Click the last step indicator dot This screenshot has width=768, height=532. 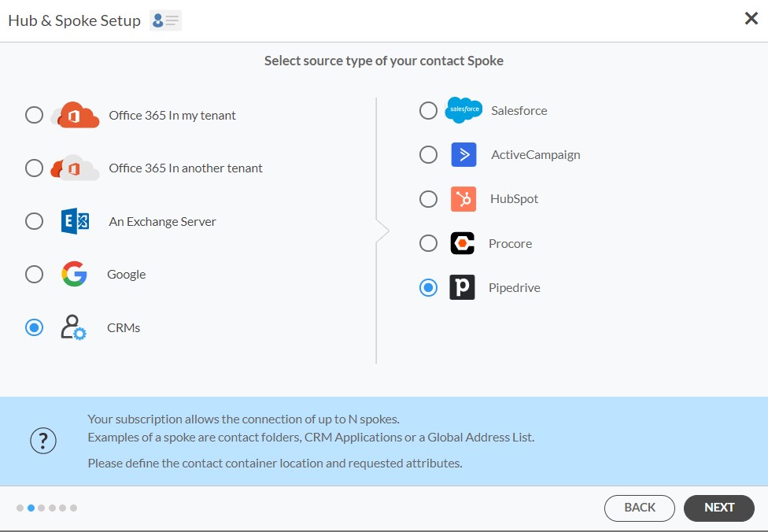(x=73, y=508)
